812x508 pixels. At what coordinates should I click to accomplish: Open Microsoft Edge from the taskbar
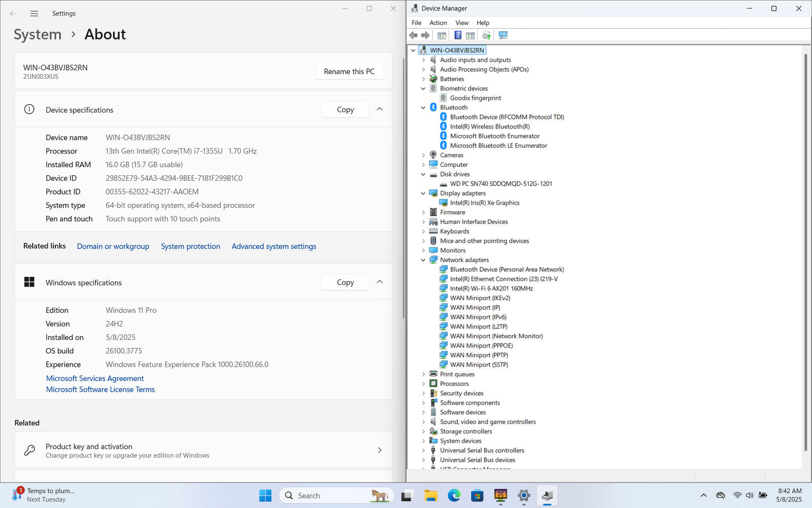(454, 496)
